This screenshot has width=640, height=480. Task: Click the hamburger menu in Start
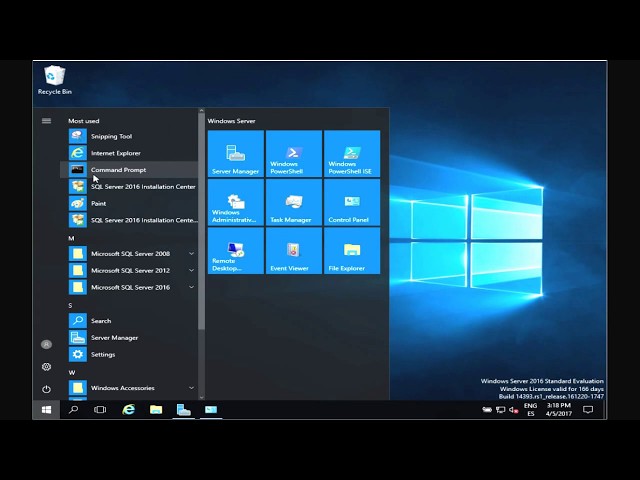click(47, 121)
